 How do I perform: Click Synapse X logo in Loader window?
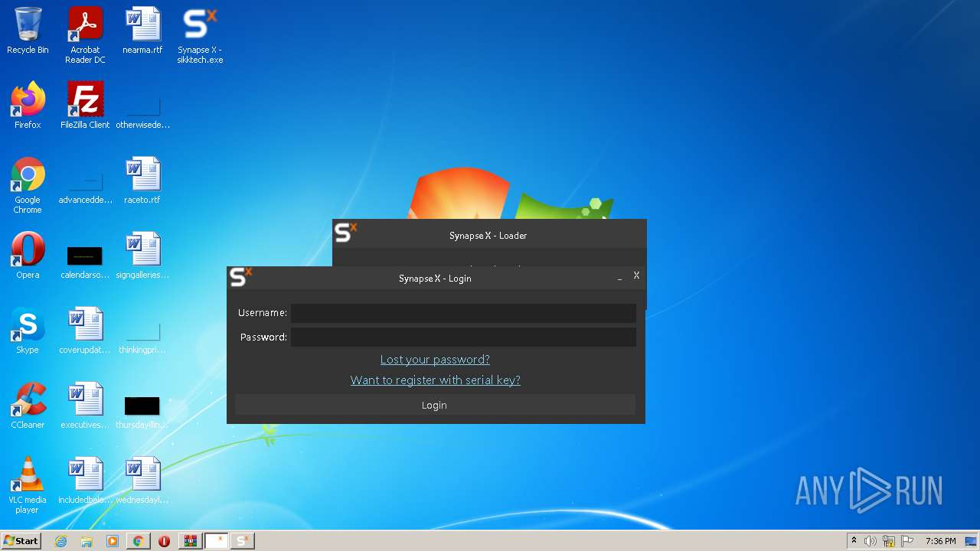point(346,232)
